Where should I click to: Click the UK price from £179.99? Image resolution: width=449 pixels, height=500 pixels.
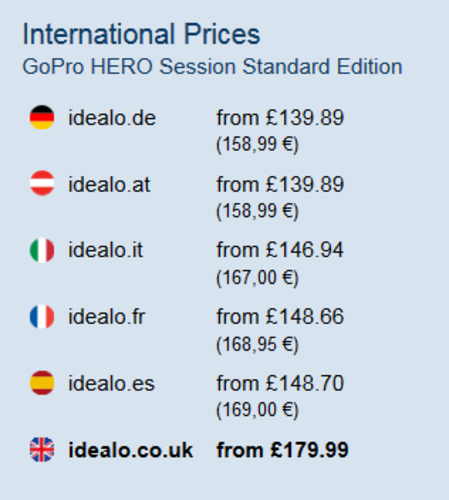point(282,450)
